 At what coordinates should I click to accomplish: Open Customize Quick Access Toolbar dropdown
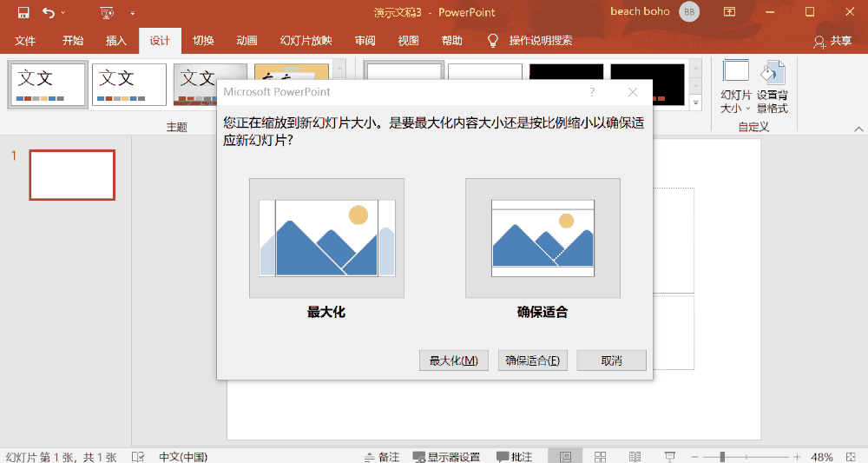pyautogui.click(x=133, y=12)
